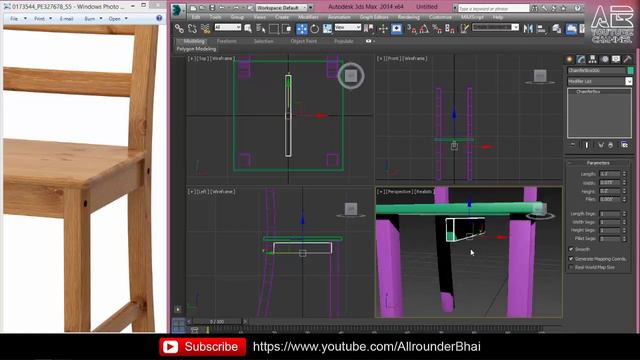Screen dimensions: 640x360
Task: Click the Edit Named Selection Sets icon
Action: click(x=464, y=29)
